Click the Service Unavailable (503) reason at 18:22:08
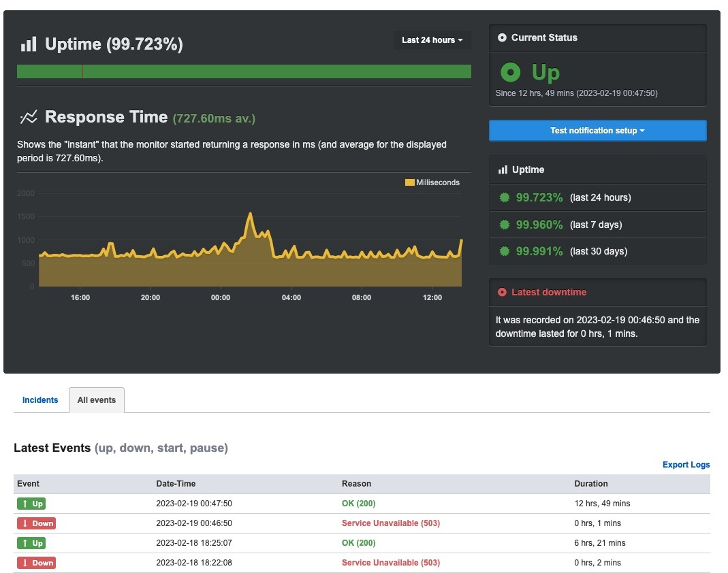This screenshot has width=728, height=573. [x=390, y=563]
